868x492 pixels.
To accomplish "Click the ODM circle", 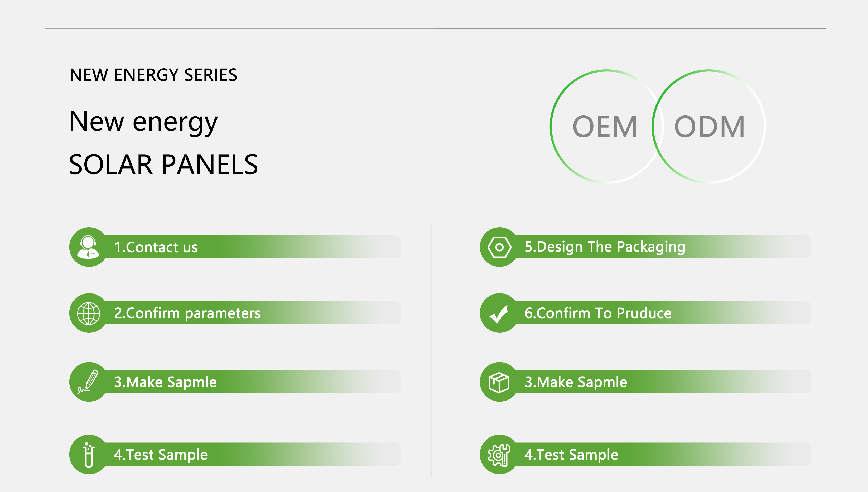I will pyautogui.click(x=709, y=127).
